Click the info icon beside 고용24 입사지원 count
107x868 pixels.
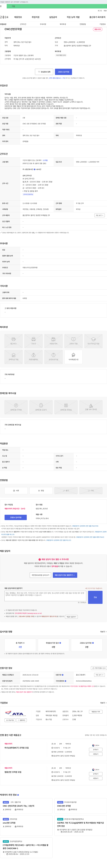[93, 643]
